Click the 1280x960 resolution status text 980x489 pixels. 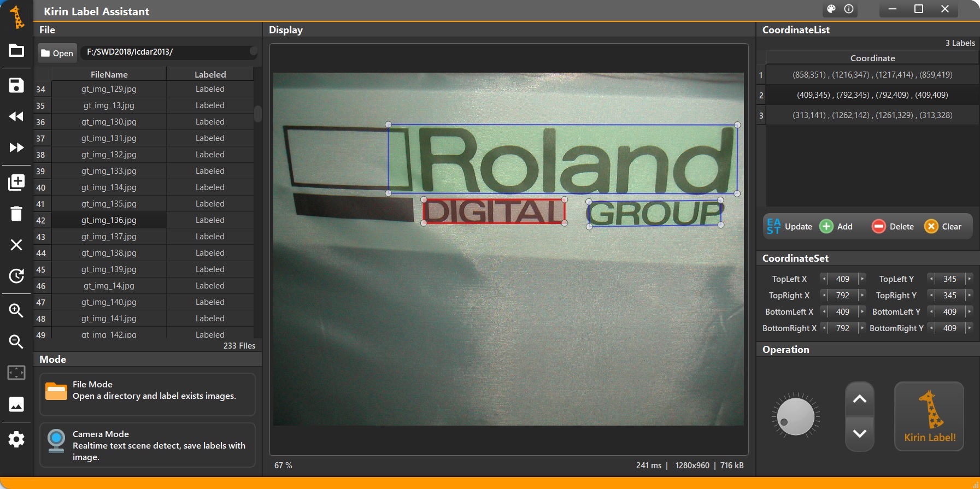(x=692, y=466)
